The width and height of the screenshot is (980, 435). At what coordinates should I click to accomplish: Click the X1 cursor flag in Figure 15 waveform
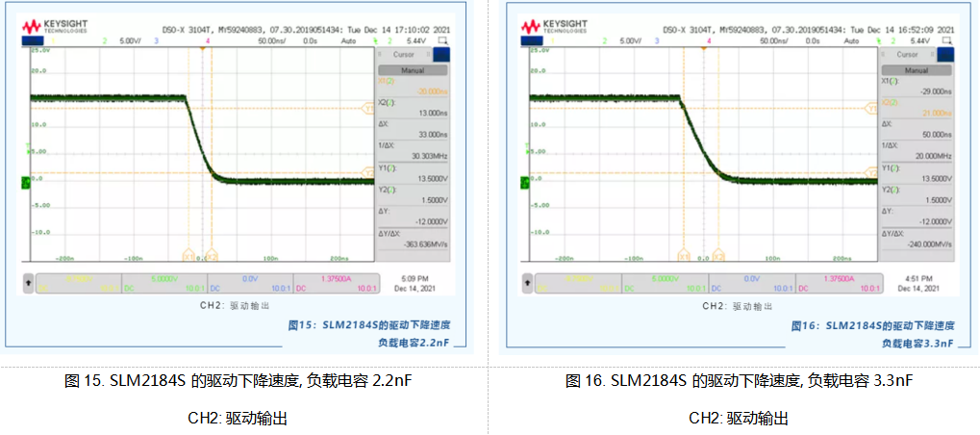(188, 256)
